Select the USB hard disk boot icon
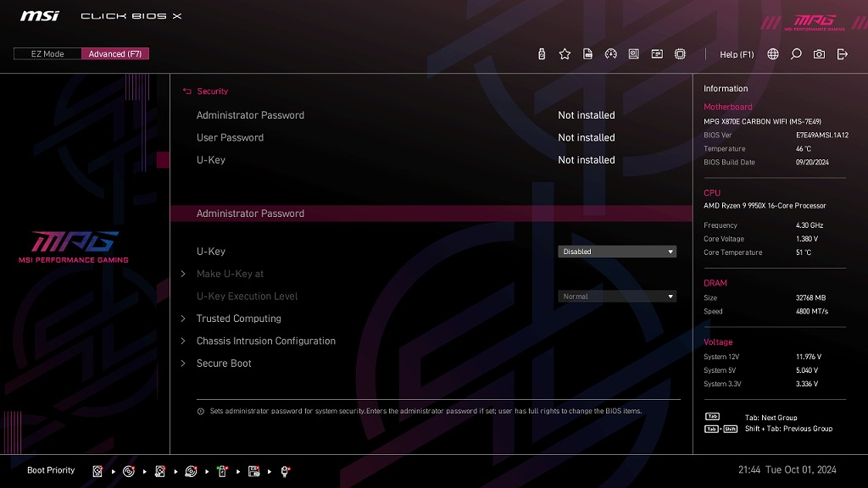Image resolution: width=868 pixels, height=488 pixels. coord(160,471)
